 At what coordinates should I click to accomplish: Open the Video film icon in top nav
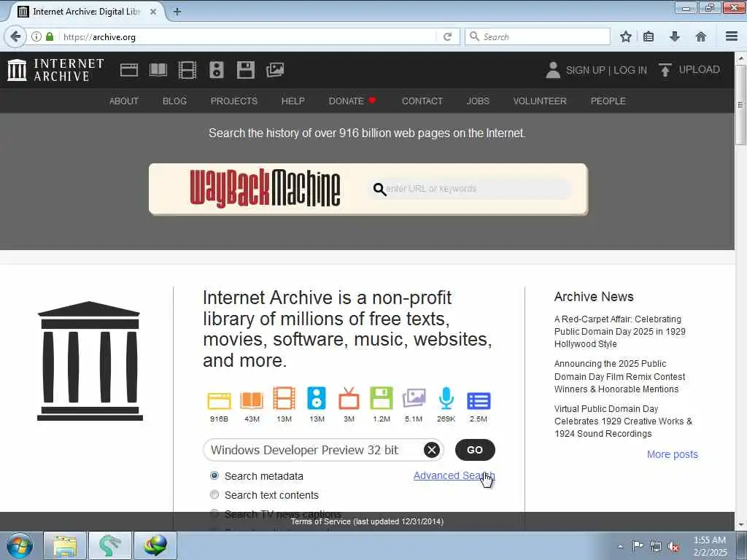(x=187, y=70)
